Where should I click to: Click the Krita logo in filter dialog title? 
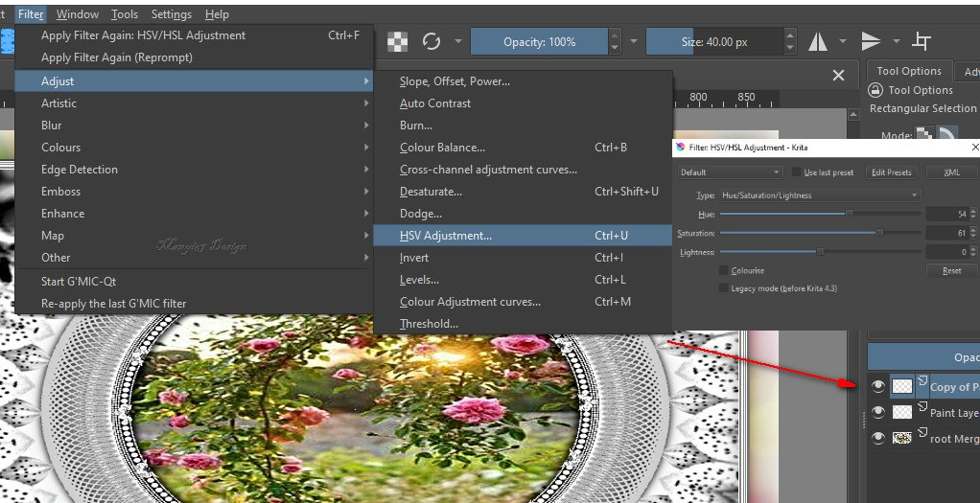(681, 148)
